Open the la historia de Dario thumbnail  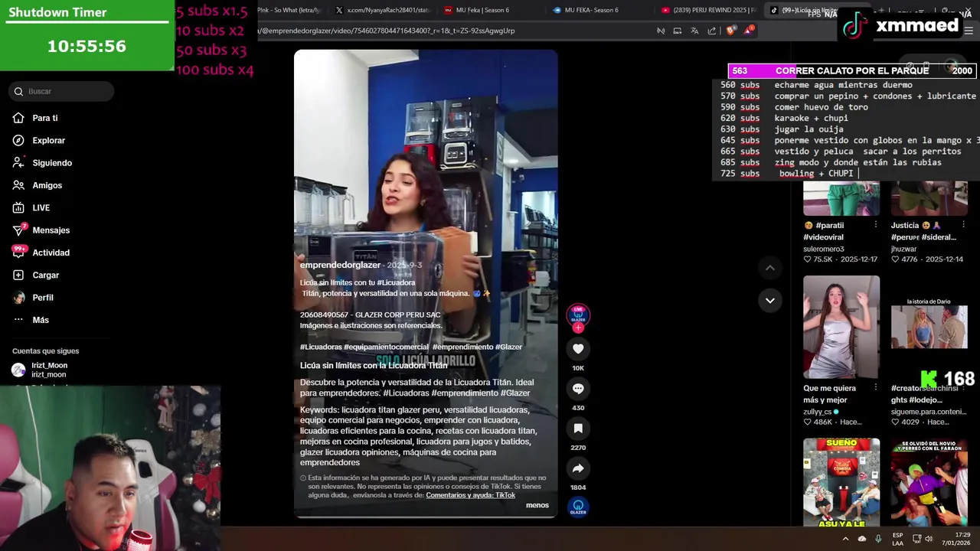point(929,327)
